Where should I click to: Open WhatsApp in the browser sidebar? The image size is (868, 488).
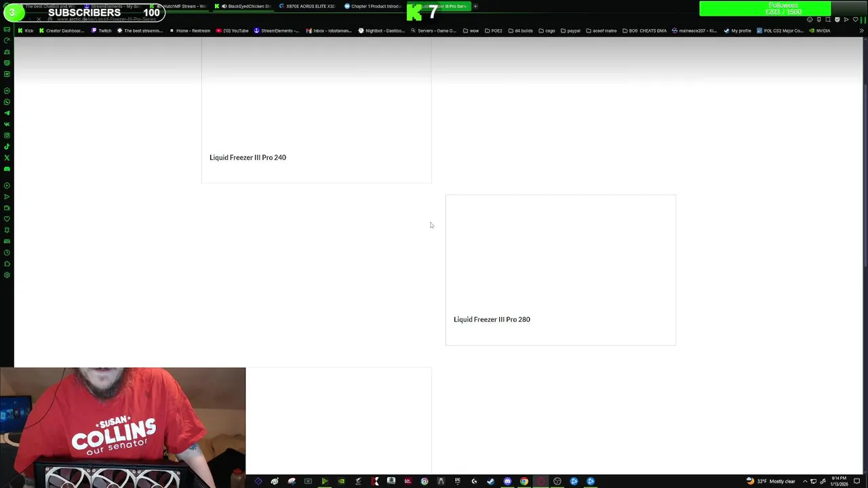tap(7, 102)
